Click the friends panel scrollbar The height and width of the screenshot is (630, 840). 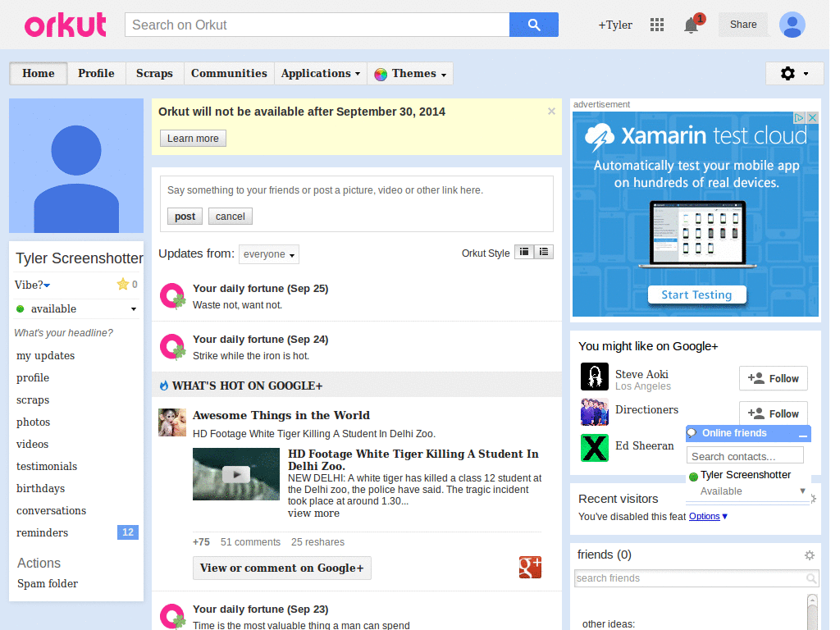point(812,610)
